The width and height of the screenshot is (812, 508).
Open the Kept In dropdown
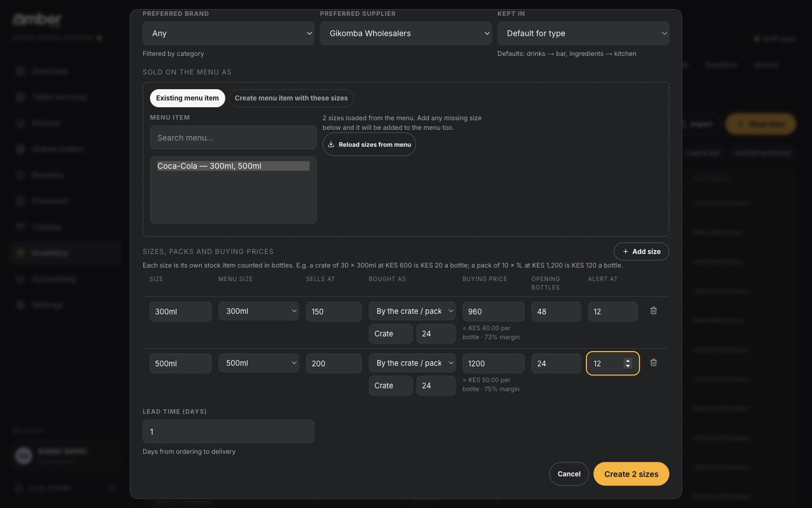tap(583, 33)
